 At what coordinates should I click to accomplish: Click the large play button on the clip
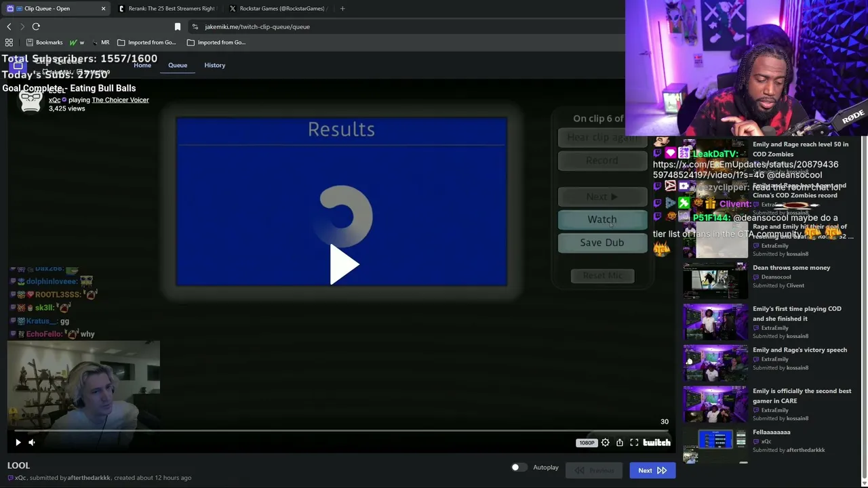343,264
